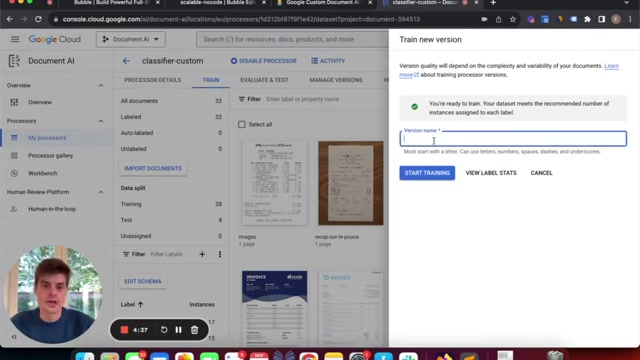This screenshot has width=640, height=360.
Task: Click Edit Schema button
Action: pos(143,281)
